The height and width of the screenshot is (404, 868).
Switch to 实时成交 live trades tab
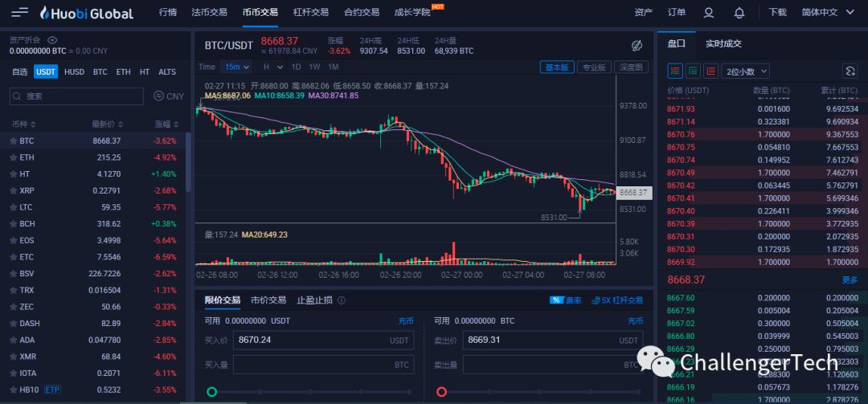pyautogui.click(x=723, y=43)
